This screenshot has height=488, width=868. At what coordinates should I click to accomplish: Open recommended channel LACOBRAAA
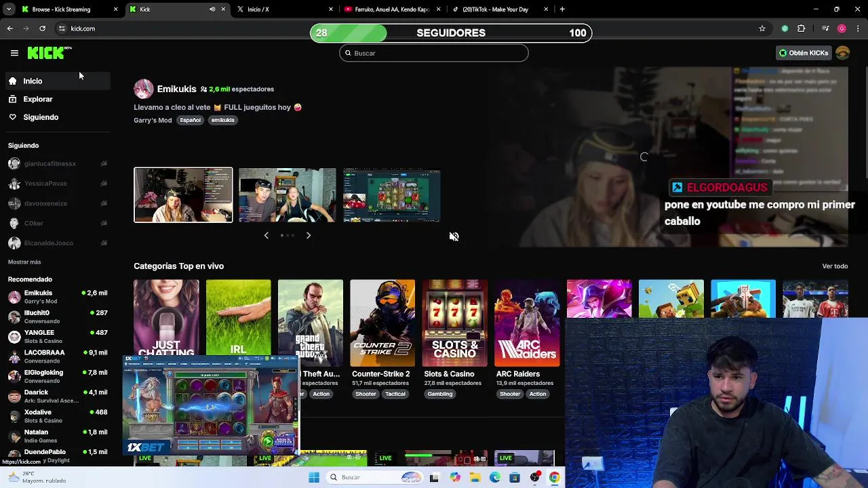coord(58,357)
